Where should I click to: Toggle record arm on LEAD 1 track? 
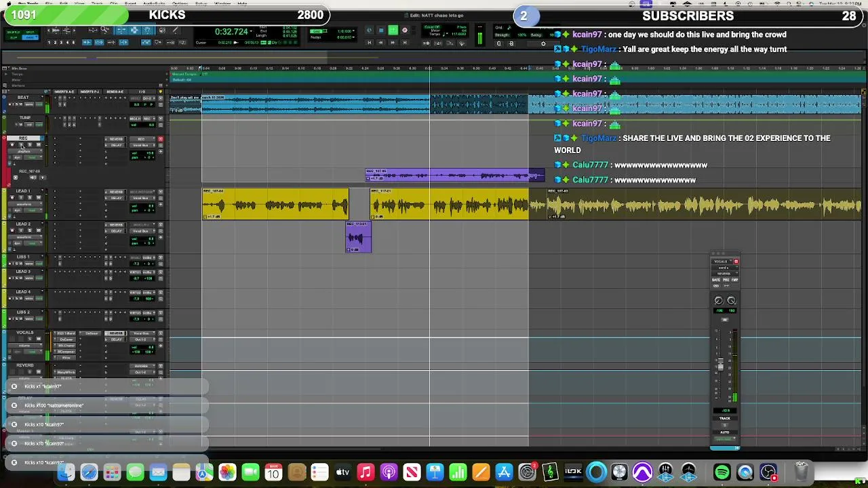(12, 197)
